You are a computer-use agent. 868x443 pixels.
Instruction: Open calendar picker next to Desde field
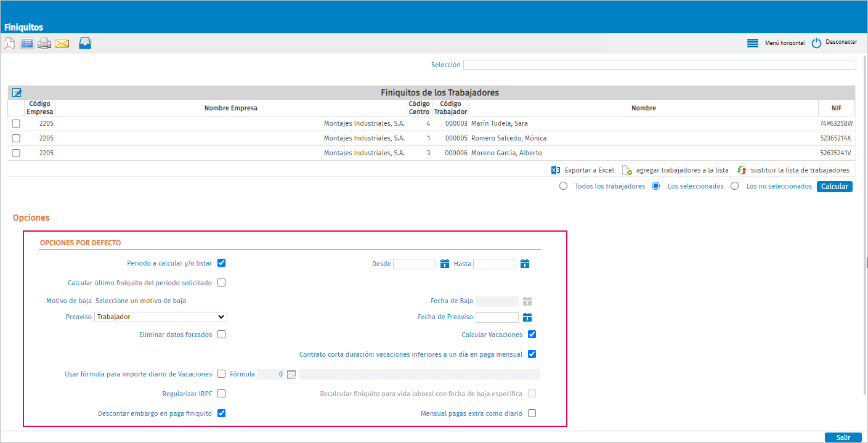445,264
